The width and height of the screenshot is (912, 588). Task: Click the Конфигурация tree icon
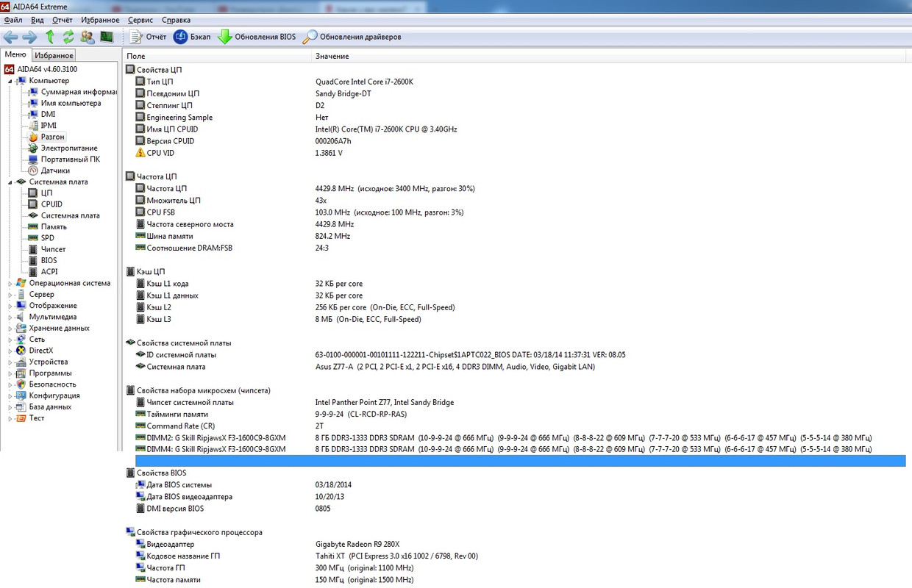(x=21, y=395)
